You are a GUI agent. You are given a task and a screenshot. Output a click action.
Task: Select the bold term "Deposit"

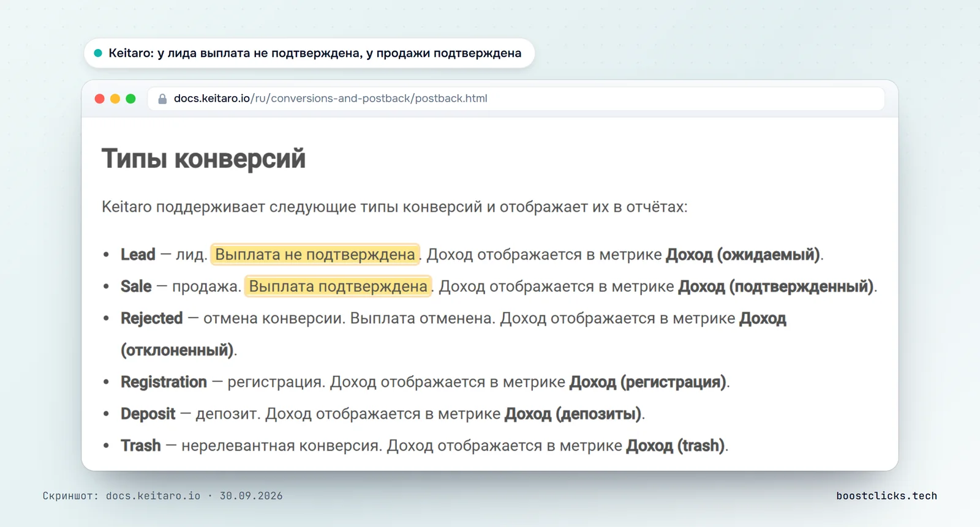pos(148,414)
